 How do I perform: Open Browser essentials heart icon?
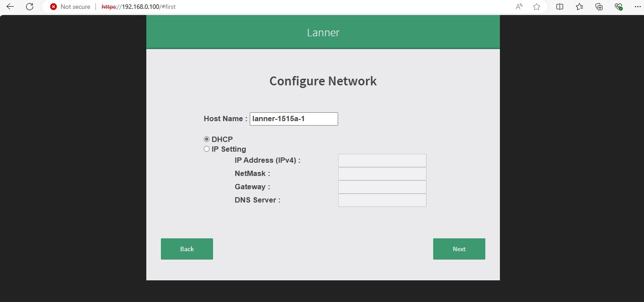pyautogui.click(x=619, y=7)
